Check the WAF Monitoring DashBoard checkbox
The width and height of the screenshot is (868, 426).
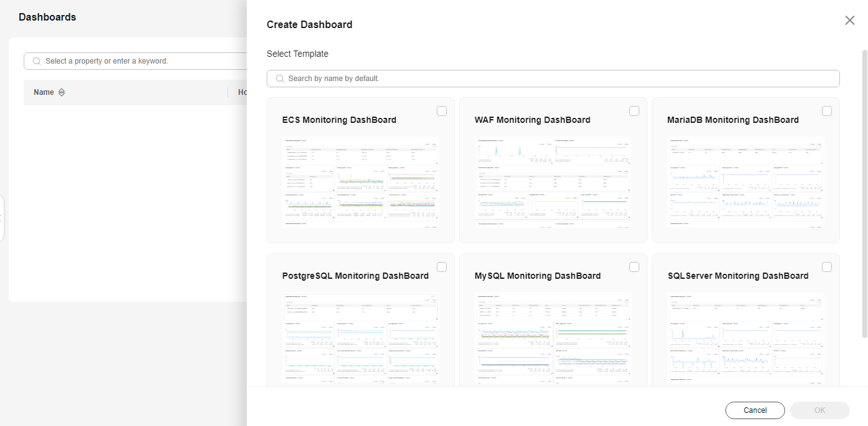[634, 111]
